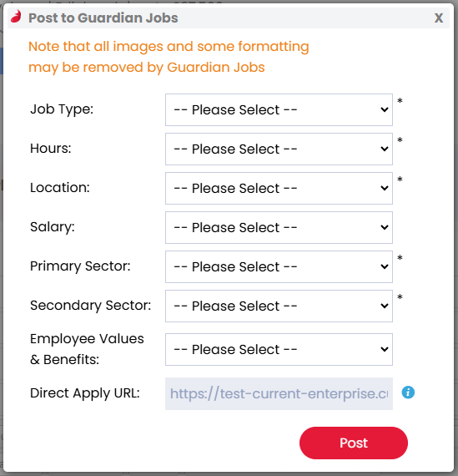
Task: Choose a value in the Salary dropdown
Action: coord(279,227)
